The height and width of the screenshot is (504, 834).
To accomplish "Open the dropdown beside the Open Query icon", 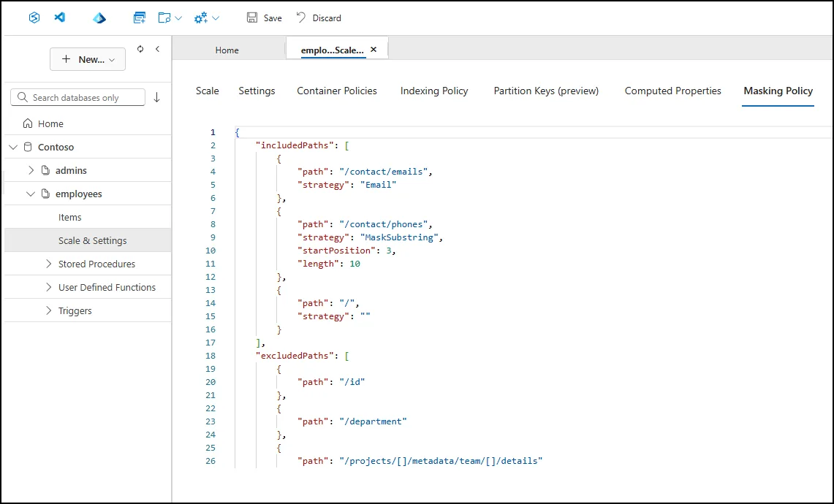I will [178, 18].
